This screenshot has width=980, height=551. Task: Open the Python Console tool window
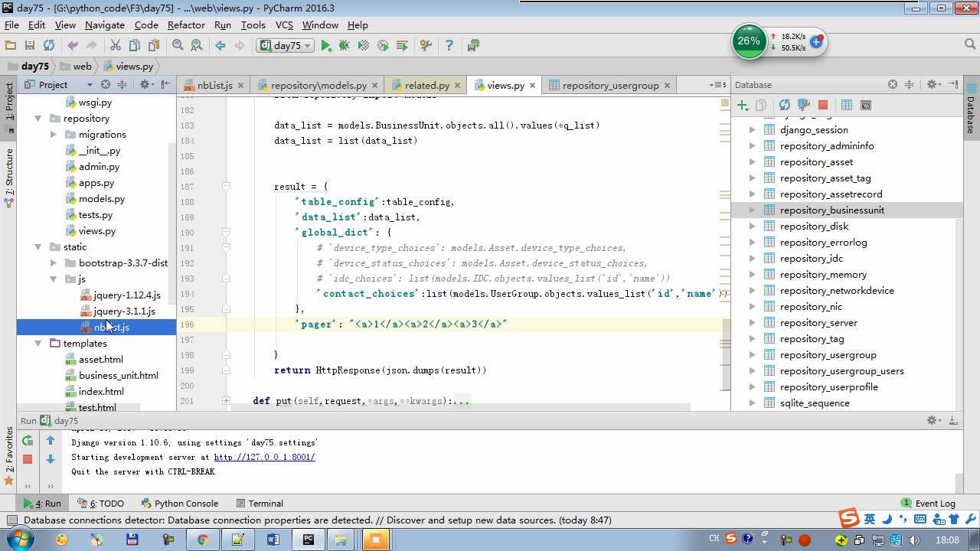180,504
